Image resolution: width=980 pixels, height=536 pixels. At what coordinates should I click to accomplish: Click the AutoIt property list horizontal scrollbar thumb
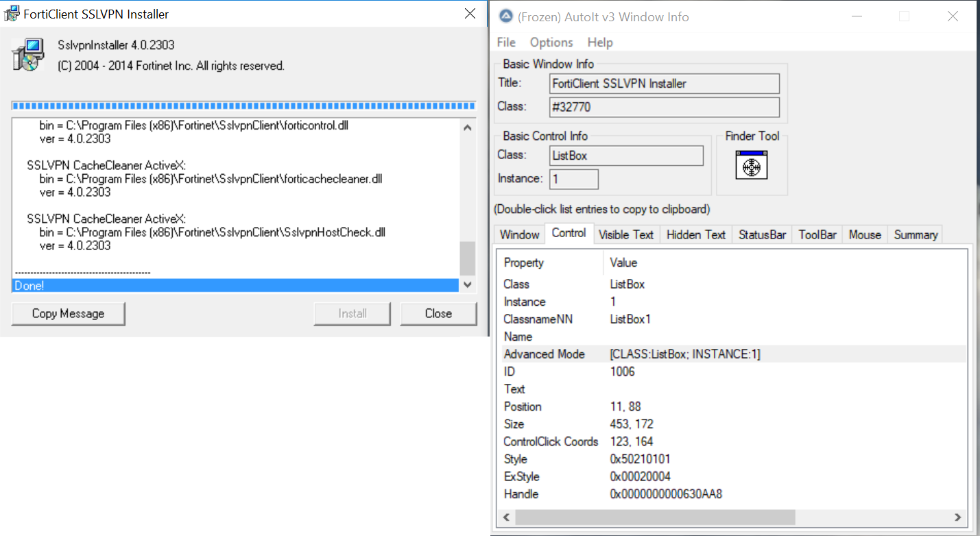pyautogui.click(x=655, y=517)
